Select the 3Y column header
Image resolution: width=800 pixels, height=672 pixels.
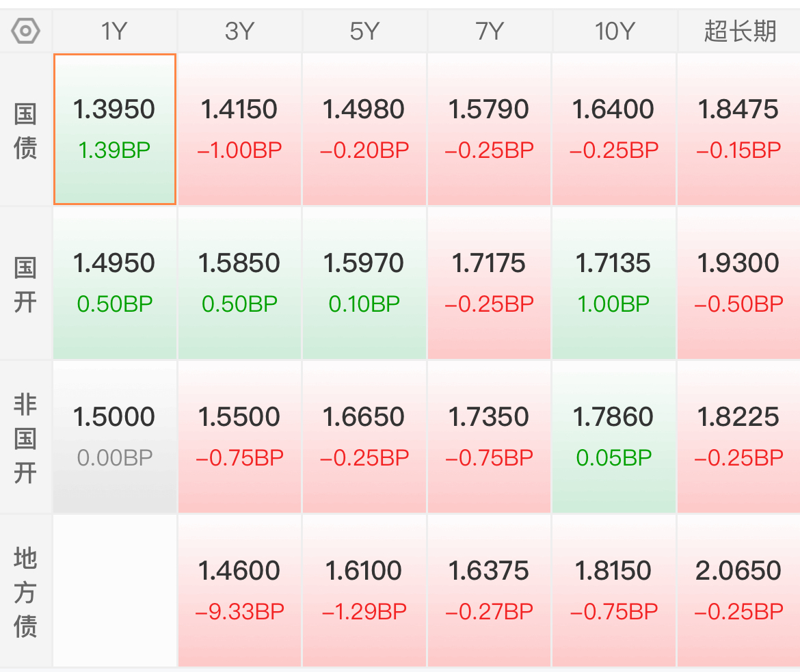pos(239,31)
